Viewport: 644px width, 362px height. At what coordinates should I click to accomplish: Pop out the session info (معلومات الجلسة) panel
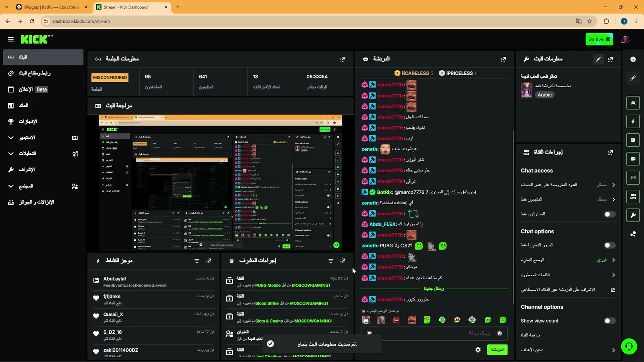point(343,59)
